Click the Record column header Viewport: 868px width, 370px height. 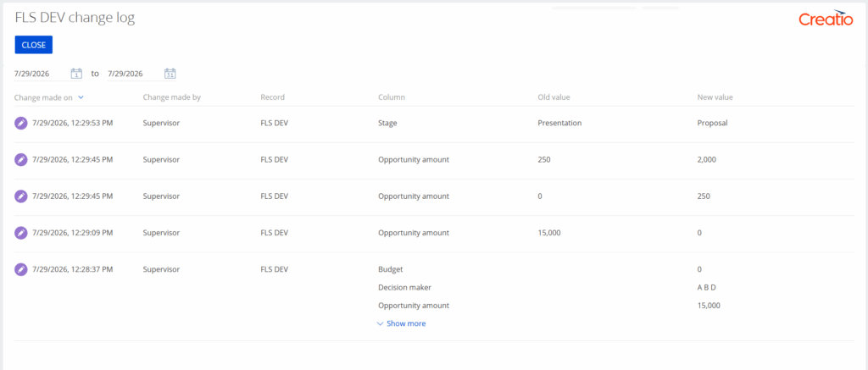272,97
